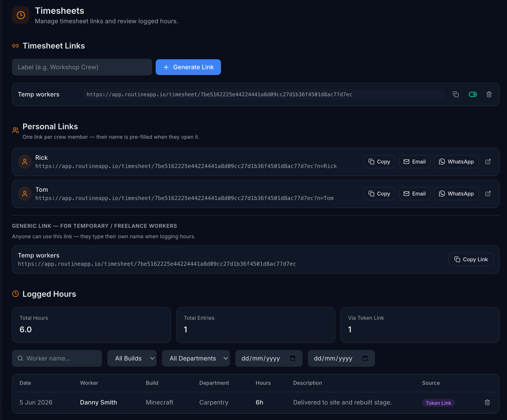Viewport: 507px width, 420px height.
Task: Click the Logged Hours clock icon
Action: point(16,294)
